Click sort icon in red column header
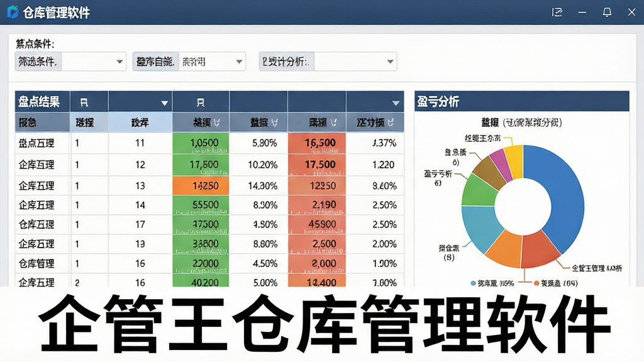The height and width of the screenshot is (362, 644). pyautogui.click(x=333, y=123)
